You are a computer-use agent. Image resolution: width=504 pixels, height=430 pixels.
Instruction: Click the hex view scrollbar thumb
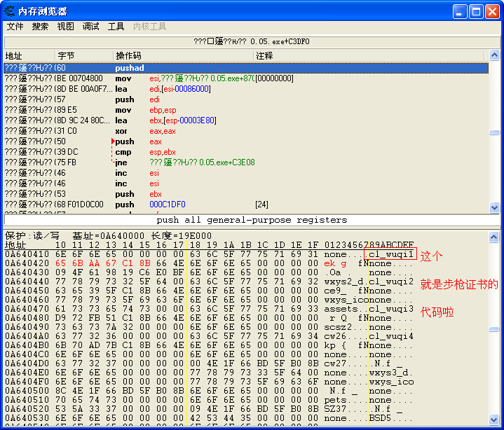pyautogui.click(x=494, y=329)
